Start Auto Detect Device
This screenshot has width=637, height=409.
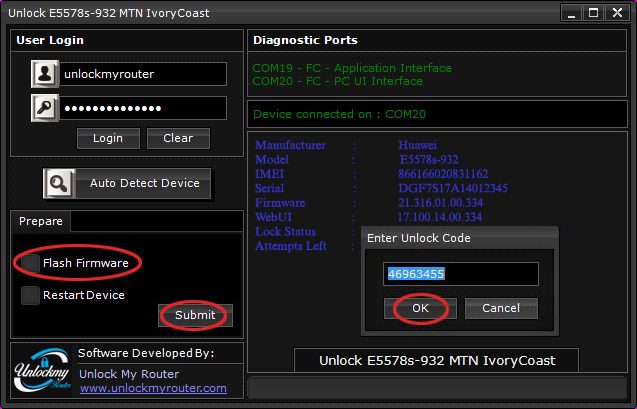pos(127,184)
